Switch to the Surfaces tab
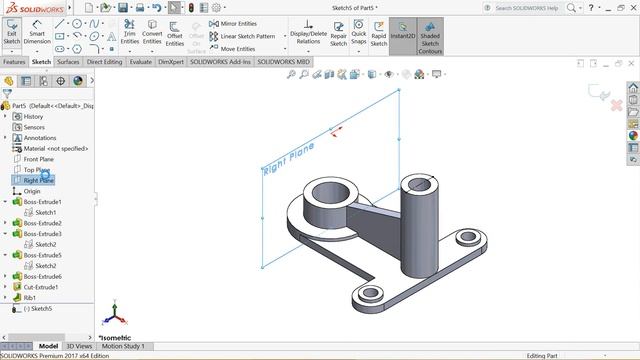640x360 pixels. 68,62
